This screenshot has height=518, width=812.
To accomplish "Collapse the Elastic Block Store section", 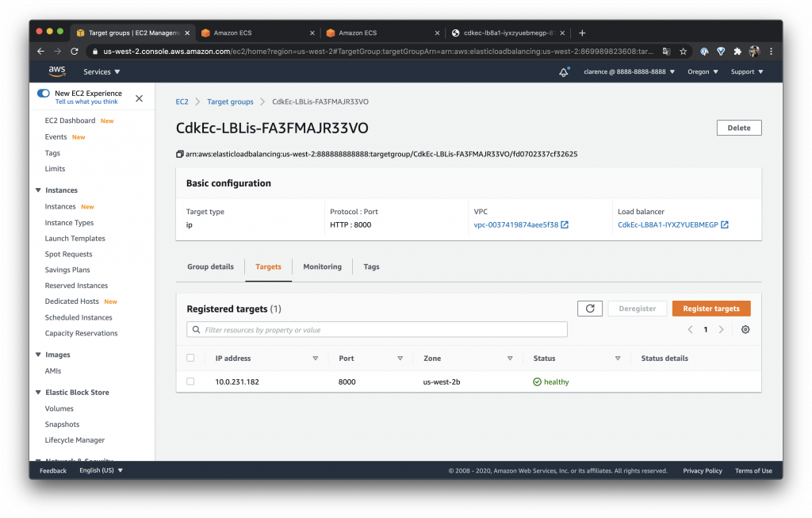I will tap(38, 392).
